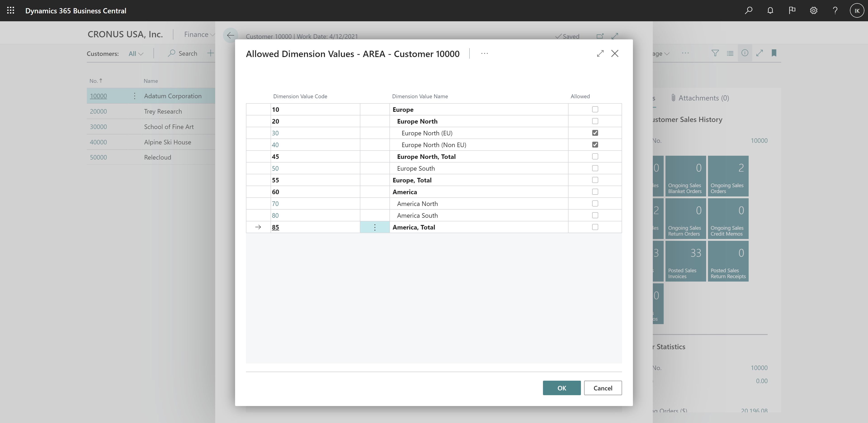Click the Cancel button to dismiss dialog
Screen dimensions: 868x423
[603, 387]
